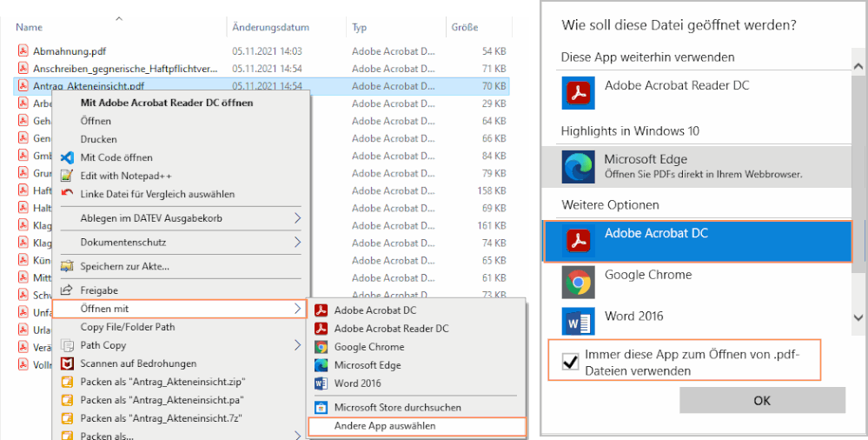Click the Acrobat Reader DC icon in submenu

point(321,329)
